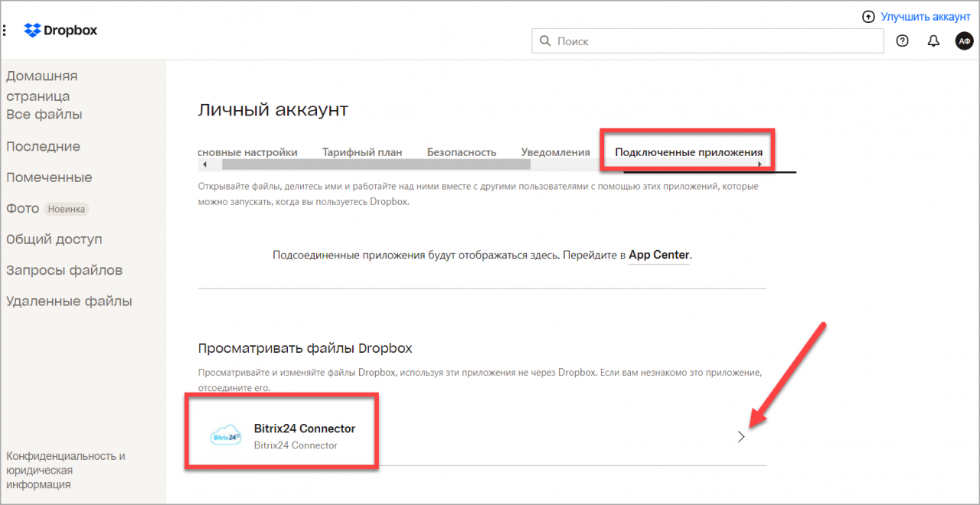Viewport: 980px width, 505px height.
Task: Click the three-dot menu beside the Dropbox logo
Action: (x=5, y=31)
